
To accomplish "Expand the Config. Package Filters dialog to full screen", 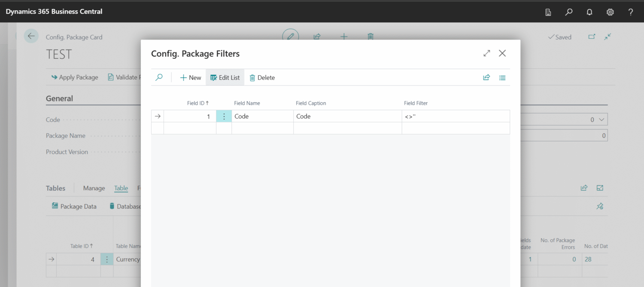I will 486,53.
